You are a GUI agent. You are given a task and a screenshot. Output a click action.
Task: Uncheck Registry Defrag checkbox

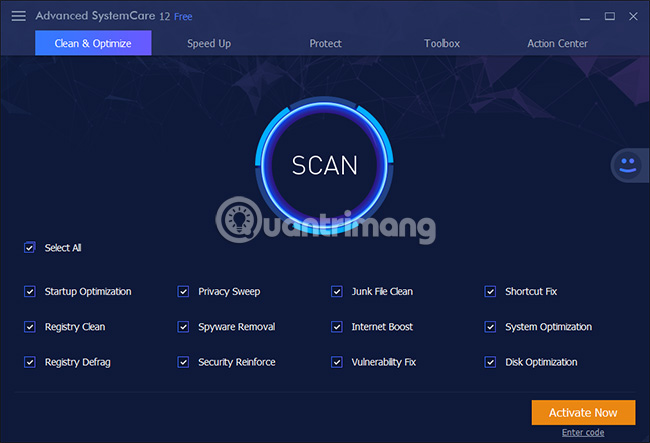[x=30, y=362]
